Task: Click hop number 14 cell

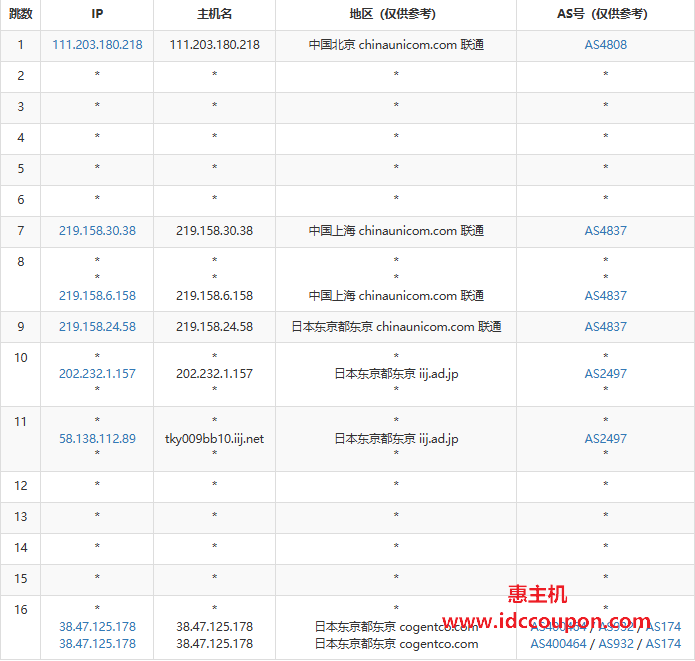Action: (20, 548)
